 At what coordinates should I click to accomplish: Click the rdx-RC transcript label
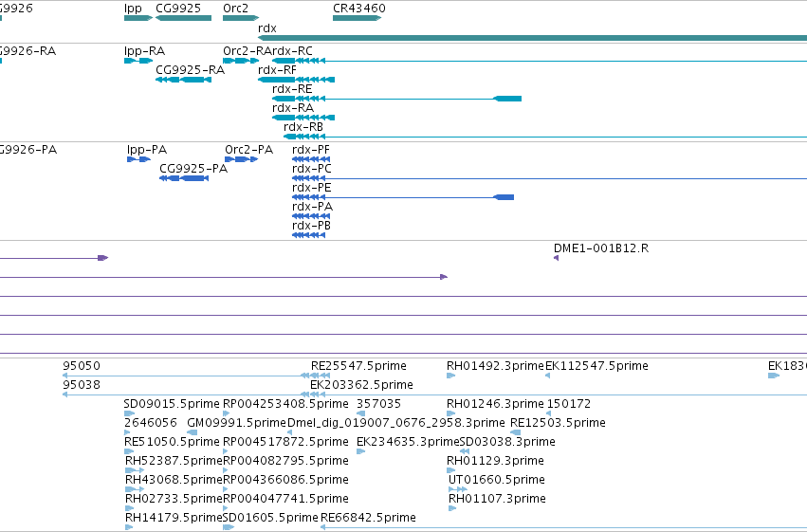[x=292, y=51]
